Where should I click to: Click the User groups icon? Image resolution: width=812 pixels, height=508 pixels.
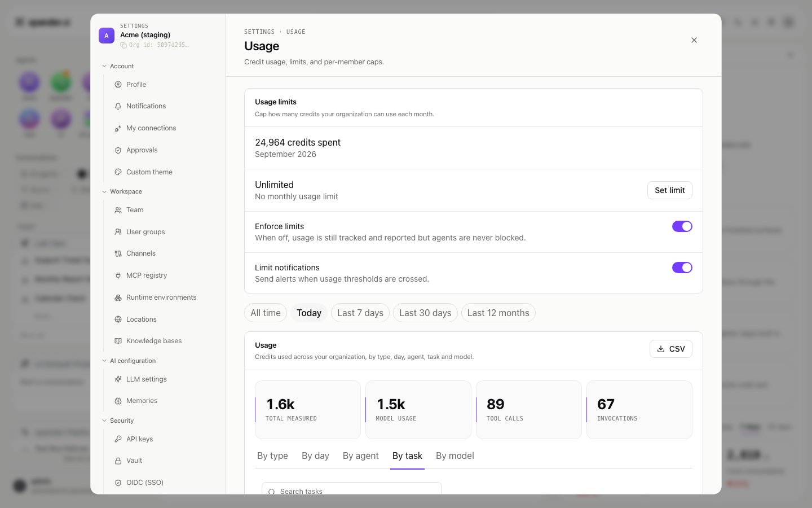pyautogui.click(x=118, y=232)
